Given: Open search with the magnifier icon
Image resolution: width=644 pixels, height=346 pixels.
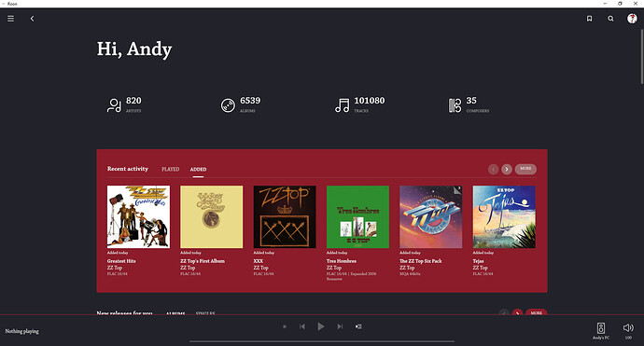Looking at the screenshot, I should (x=610, y=19).
